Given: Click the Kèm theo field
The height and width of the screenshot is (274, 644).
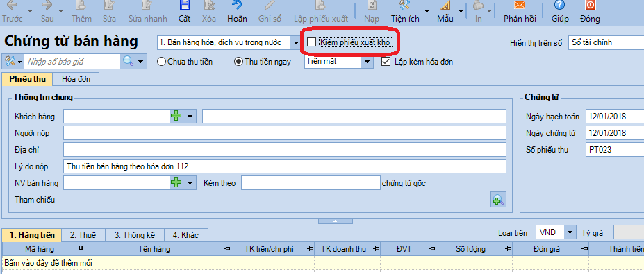Looking at the screenshot, I should pos(311,183).
